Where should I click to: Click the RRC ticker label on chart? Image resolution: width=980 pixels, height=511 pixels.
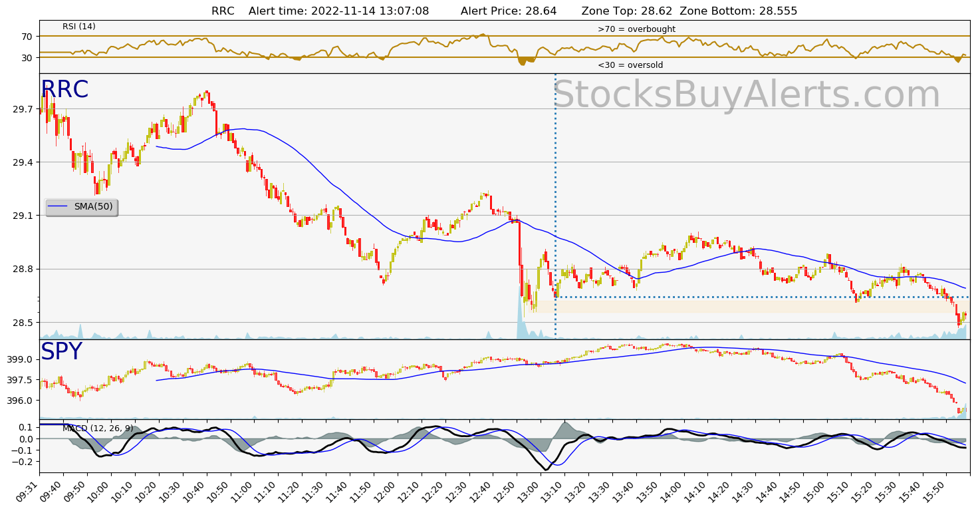[x=64, y=90]
